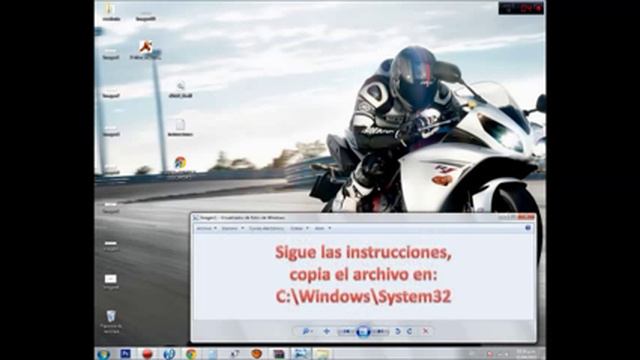The image size is (640, 360).
Task: Select the Chrome desktop shortcut
Action: click(x=180, y=167)
